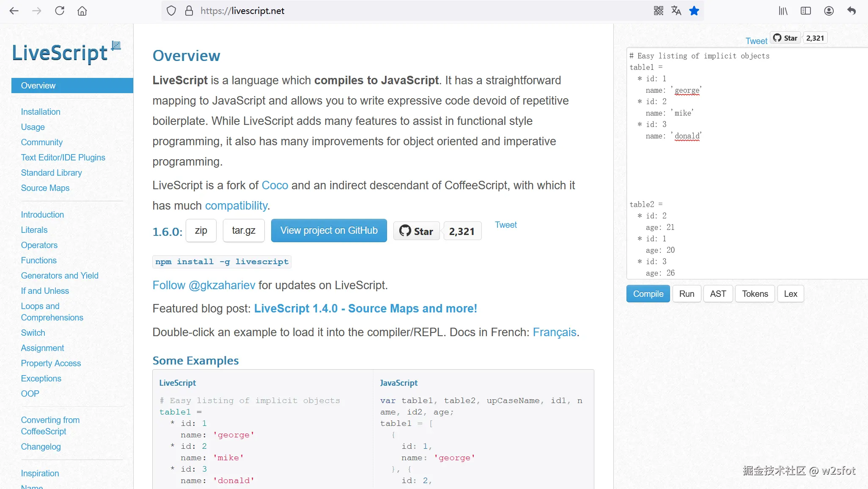Image resolution: width=868 pixels, height=489 pixels.
Task: Open the library bookshelf icon
Action: [783, 11]
